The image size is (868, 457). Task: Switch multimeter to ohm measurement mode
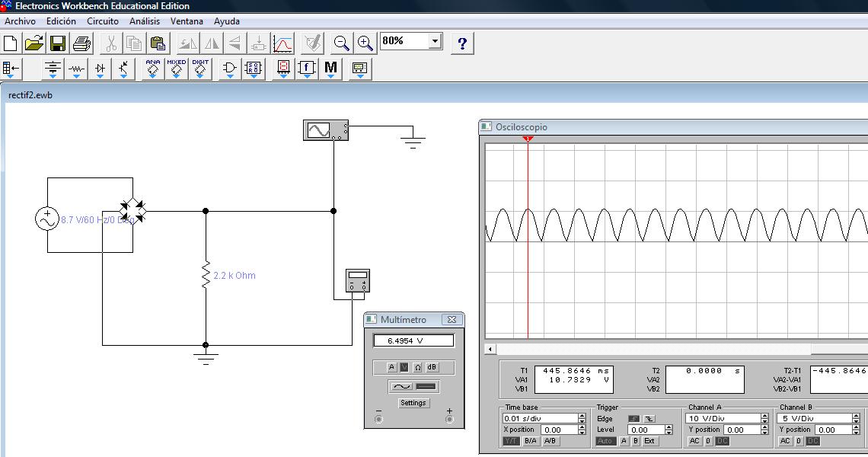[418, 368]
